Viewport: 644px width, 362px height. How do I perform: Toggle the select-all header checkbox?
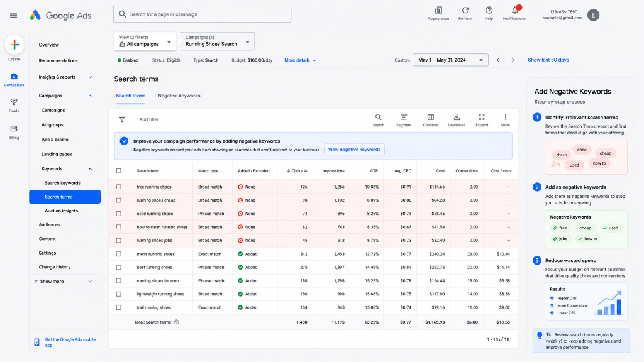119,171
